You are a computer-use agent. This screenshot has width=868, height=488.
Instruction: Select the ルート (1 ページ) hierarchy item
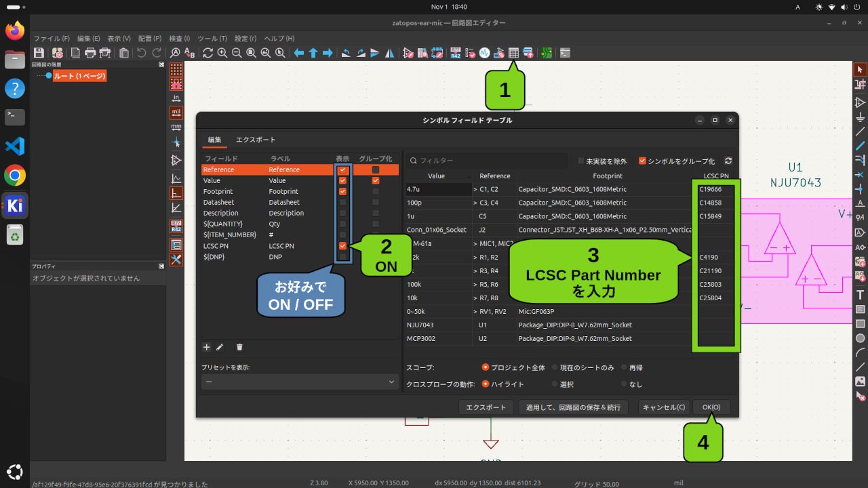coord(79,76)
